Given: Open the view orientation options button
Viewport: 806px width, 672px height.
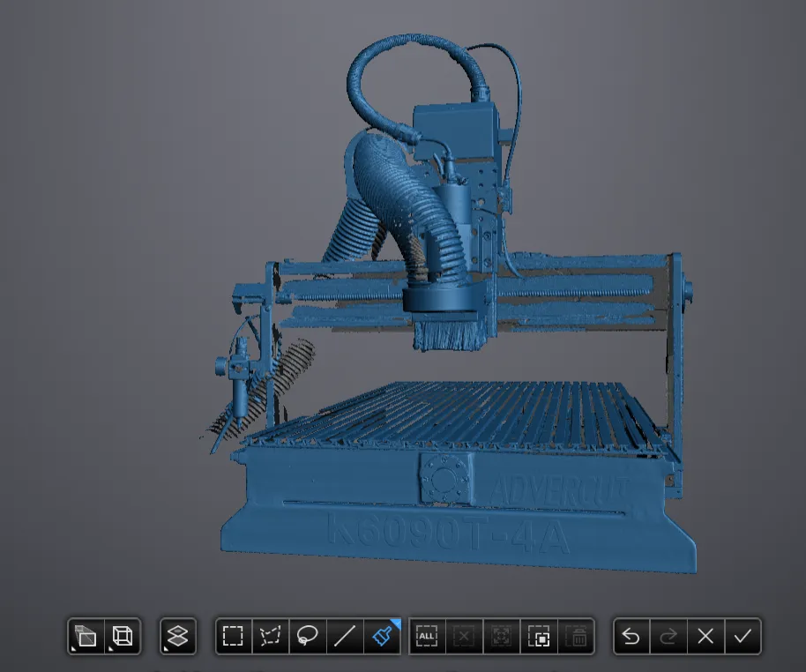Looking at the screenshot, I should coord(86,636).
